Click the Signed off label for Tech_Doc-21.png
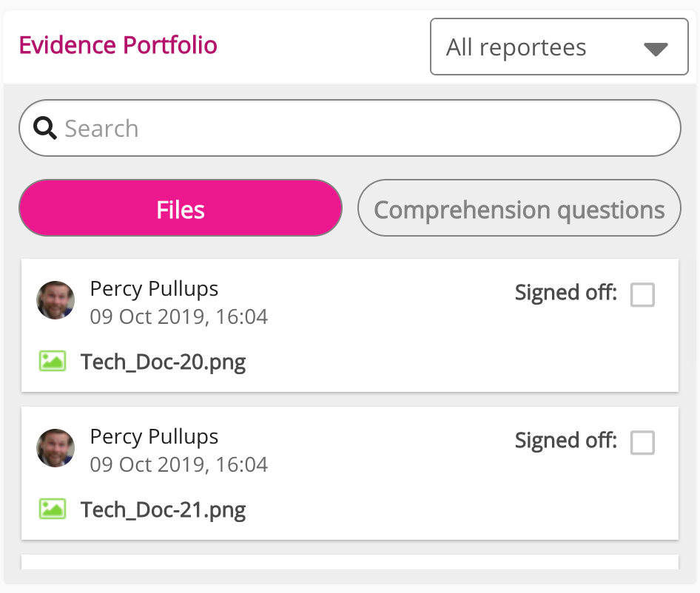The width and height of the screenshot is (700, 593). [565, 441]
